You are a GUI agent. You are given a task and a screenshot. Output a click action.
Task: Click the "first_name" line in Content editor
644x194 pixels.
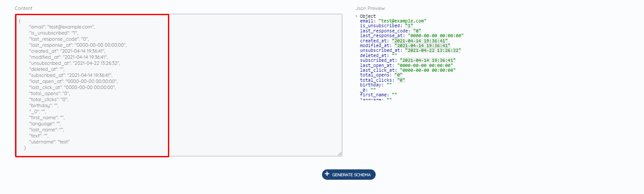[x=47, y=118]
